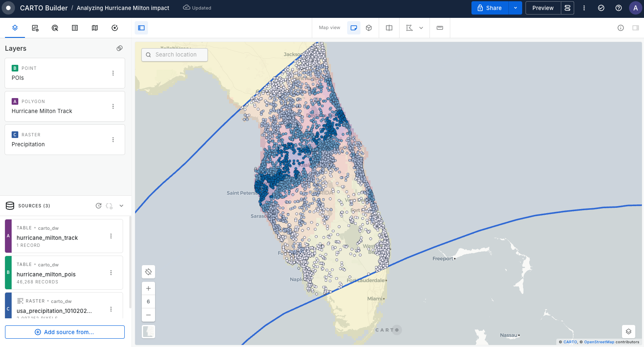
Task: Select the usa_precipitation raster source
Action: (x=64, y=305)
